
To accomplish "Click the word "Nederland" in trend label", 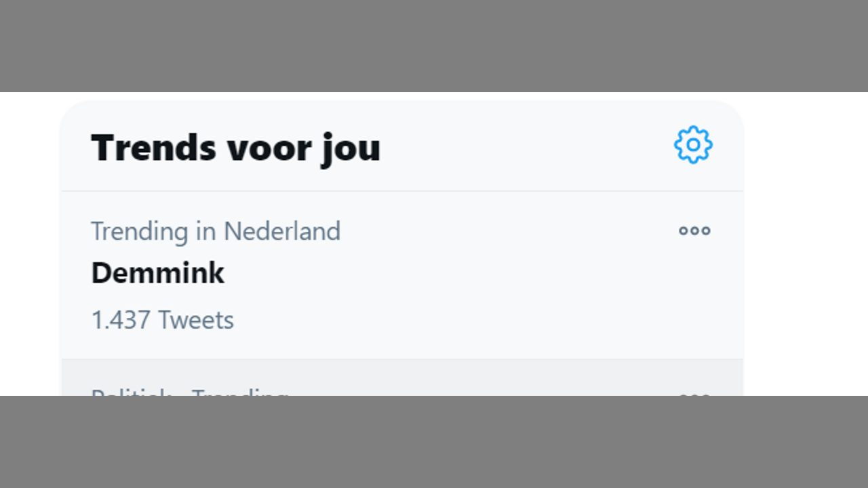I will click(x=282, y=231).
